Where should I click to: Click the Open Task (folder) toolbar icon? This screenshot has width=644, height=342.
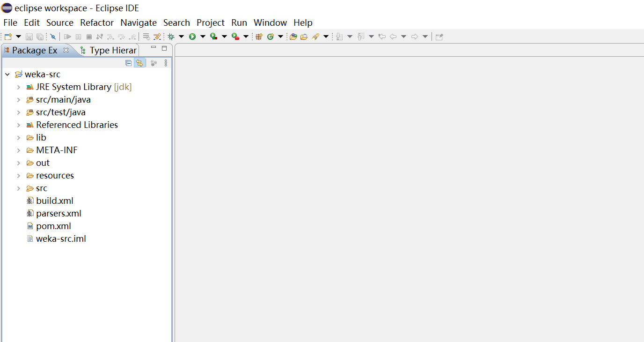click(x=304, y=37)
